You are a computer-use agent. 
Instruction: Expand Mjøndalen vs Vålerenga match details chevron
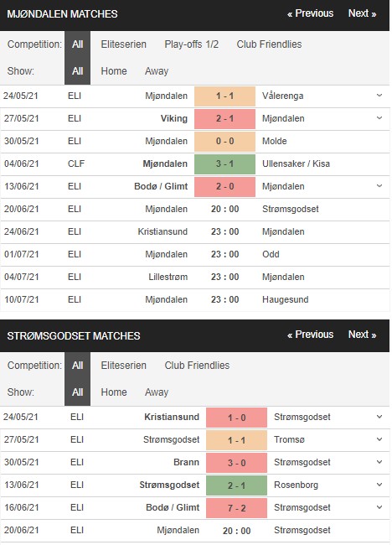pyautogui.click(x=379, y=96)
